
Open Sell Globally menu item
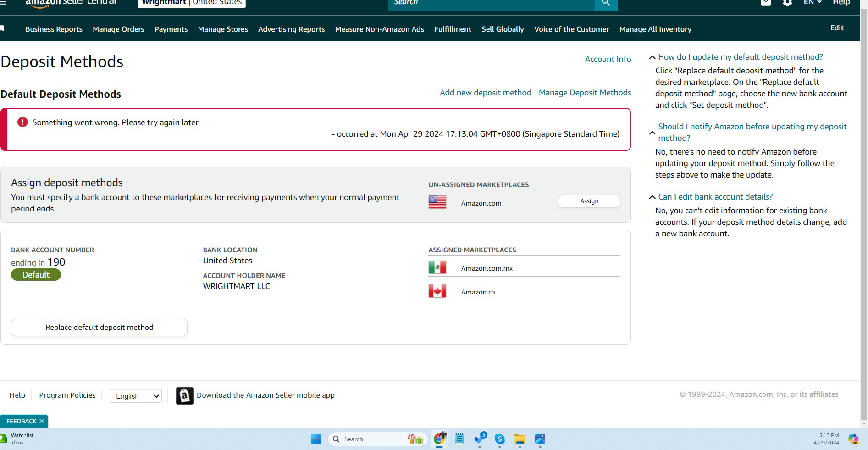click(503, 29)
